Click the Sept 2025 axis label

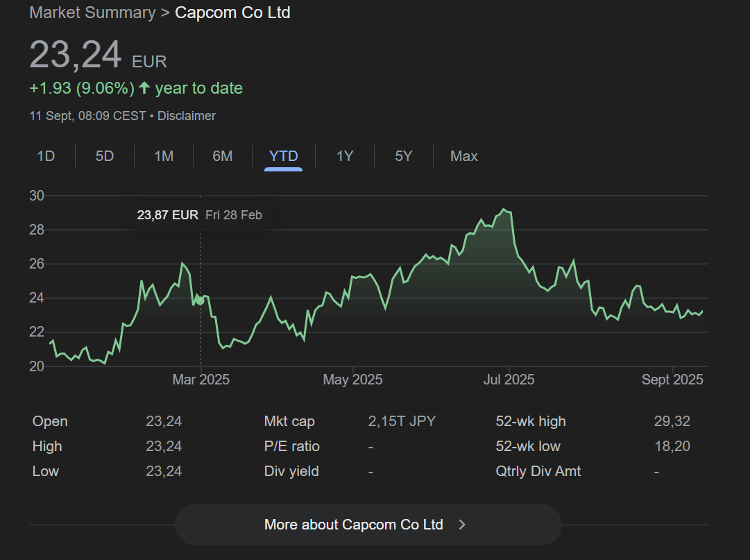pyautogui.click(x=672, y=380)
